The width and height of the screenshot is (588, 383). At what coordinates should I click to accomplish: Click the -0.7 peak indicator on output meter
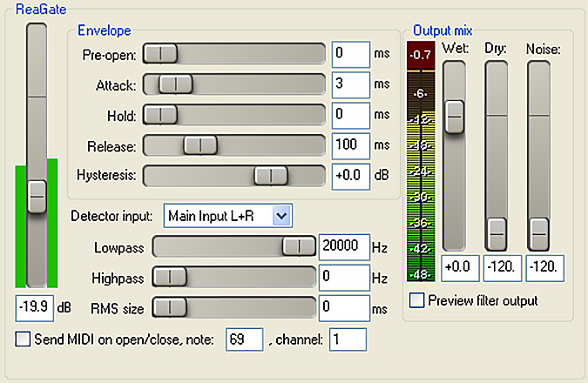pyautogui.click(x=421, y=55)
